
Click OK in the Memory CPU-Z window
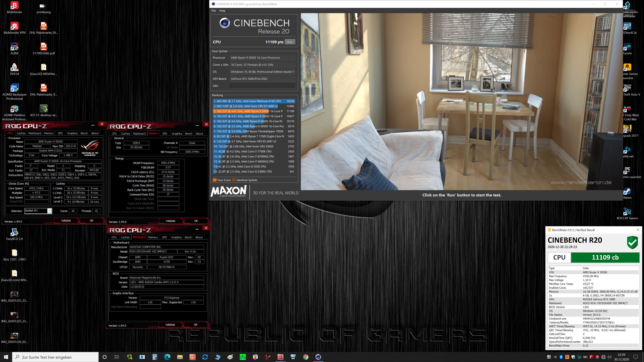pyautogui.click(x=196, y=221)
